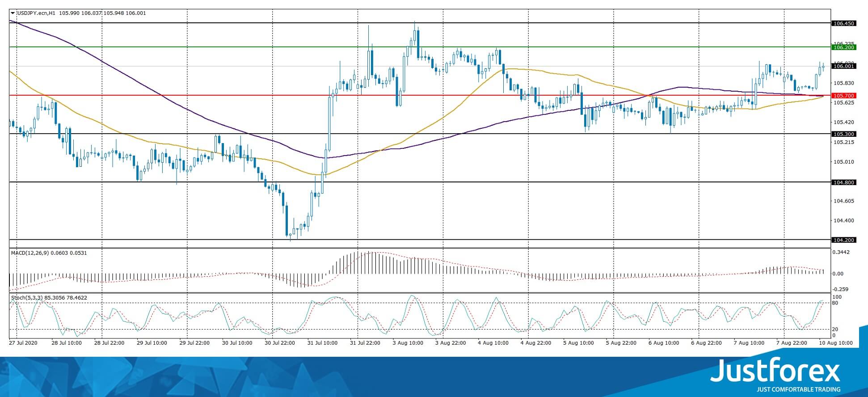Click the 104.200 level label
Screen dimensions: 868x397
[844, 240]
